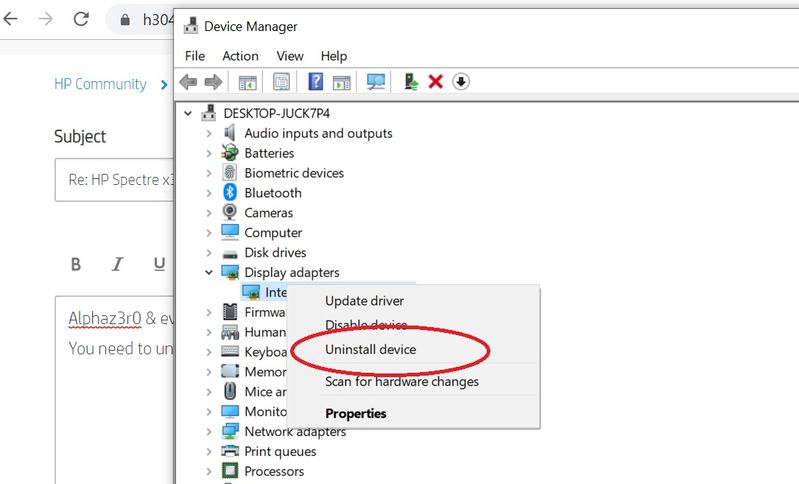Screen dimensions: 799x484
Task: Click the red X Uninstall device toolbar icon
Action: 436,82
